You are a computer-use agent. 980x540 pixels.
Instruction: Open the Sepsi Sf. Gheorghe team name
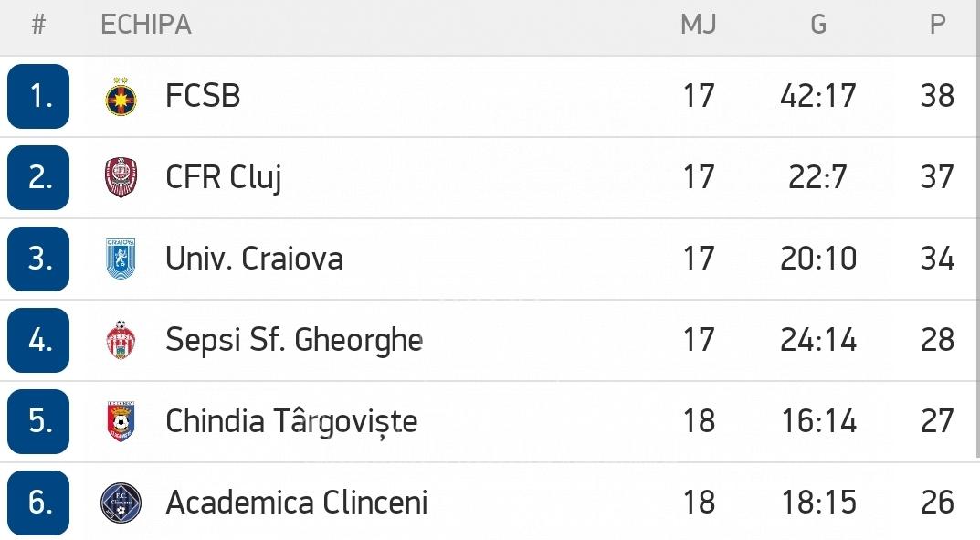coord(294,341)
